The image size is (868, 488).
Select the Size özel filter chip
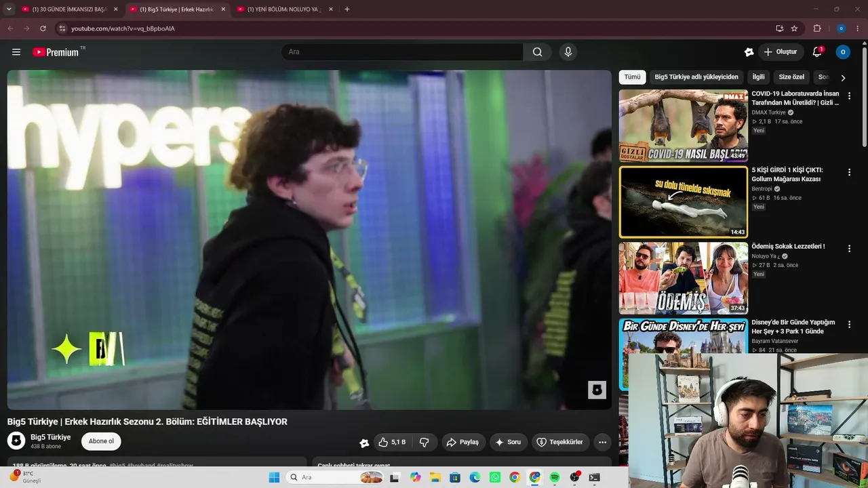(791, 77)
